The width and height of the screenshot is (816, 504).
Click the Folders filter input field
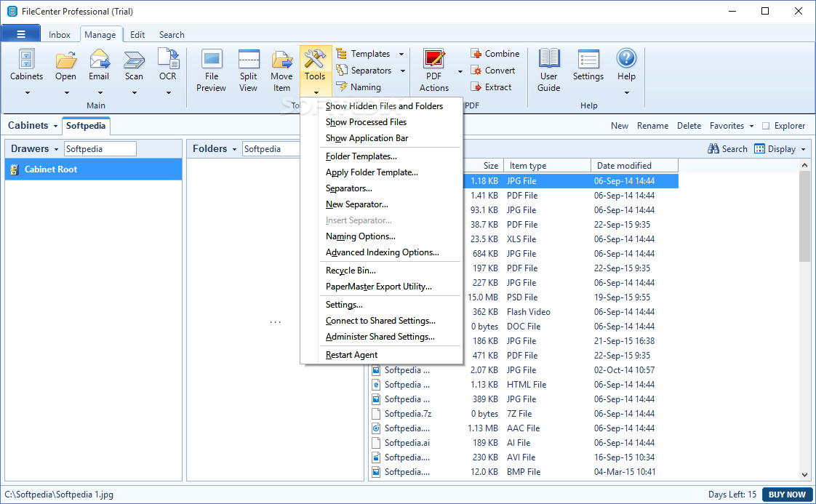[272, 149]
